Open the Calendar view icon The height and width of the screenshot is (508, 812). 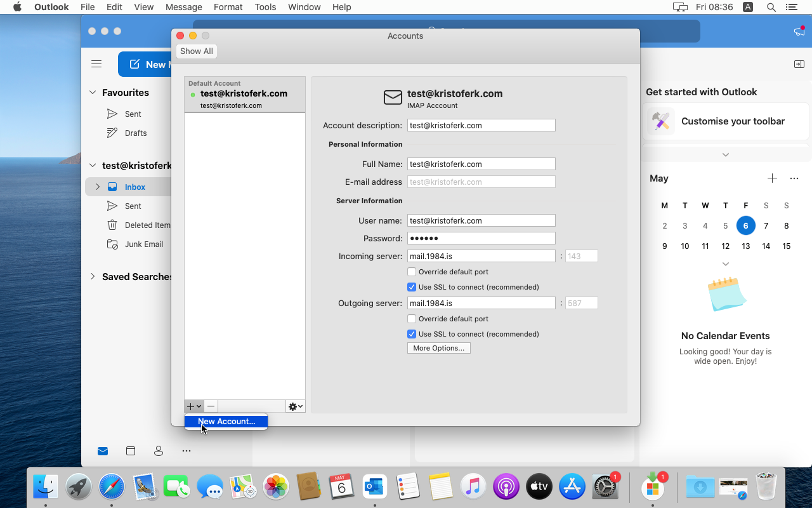pyautogui.click(x=131, y=451)
